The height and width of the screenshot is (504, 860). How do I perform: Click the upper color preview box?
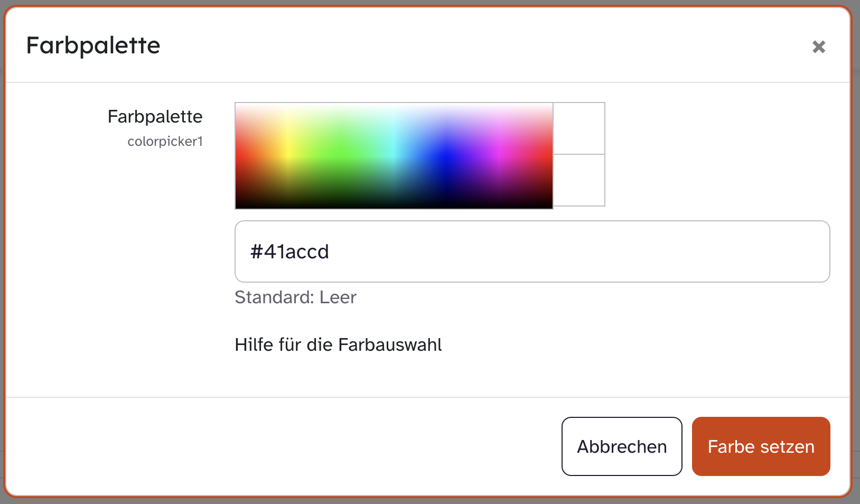579,128
